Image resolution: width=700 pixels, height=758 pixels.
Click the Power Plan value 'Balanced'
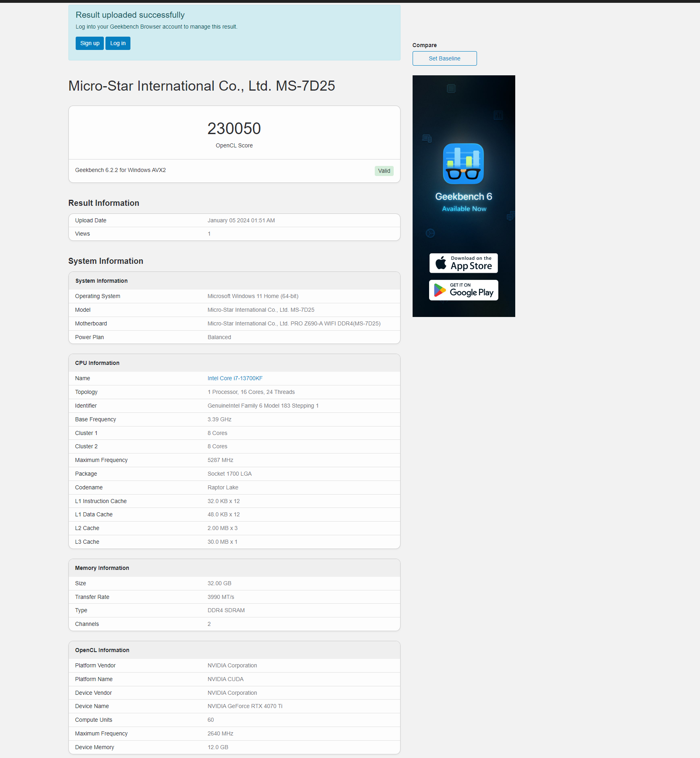pyautogui.click(x=219, y=337)
